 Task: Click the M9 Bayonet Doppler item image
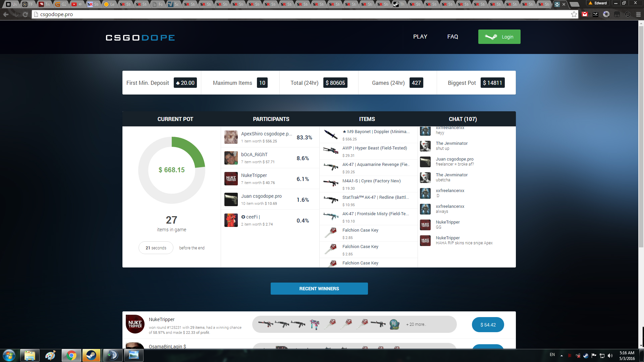(331, 135)
